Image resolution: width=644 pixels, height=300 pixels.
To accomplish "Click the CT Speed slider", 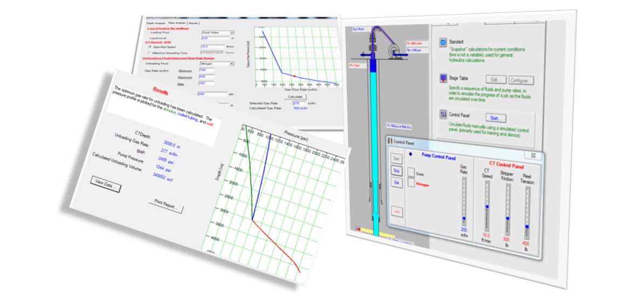I will pyautogui.click(x=487, y=206).
